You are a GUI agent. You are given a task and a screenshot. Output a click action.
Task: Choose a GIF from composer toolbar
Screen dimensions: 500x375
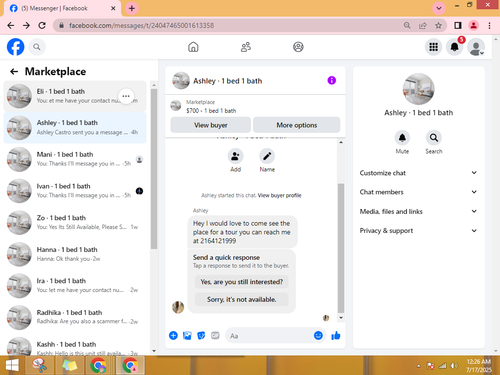(215, 335)
